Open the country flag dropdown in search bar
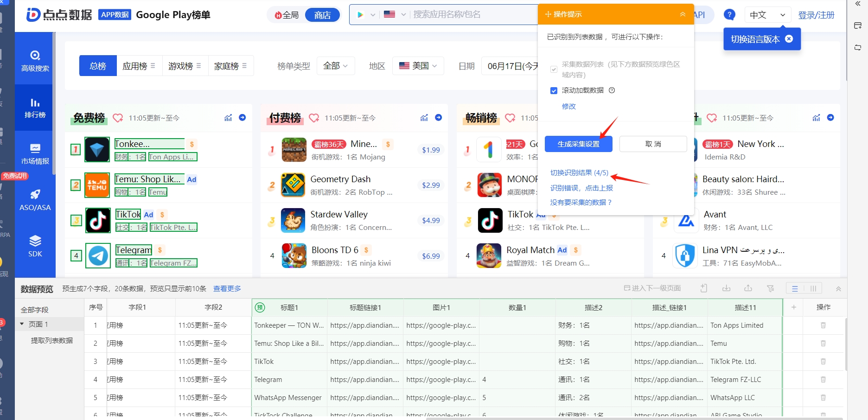The image size is (868, 420). [395, 14]
